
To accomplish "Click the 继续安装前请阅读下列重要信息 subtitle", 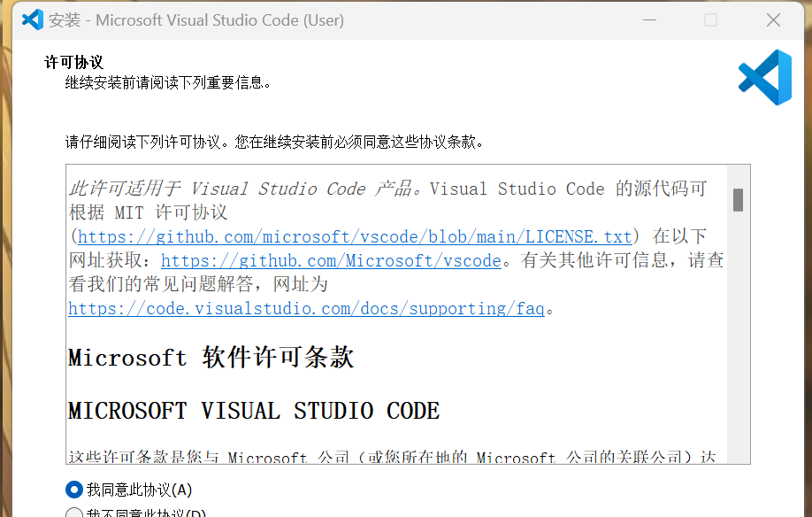I will pyautogui.click(x=168, y=82).
